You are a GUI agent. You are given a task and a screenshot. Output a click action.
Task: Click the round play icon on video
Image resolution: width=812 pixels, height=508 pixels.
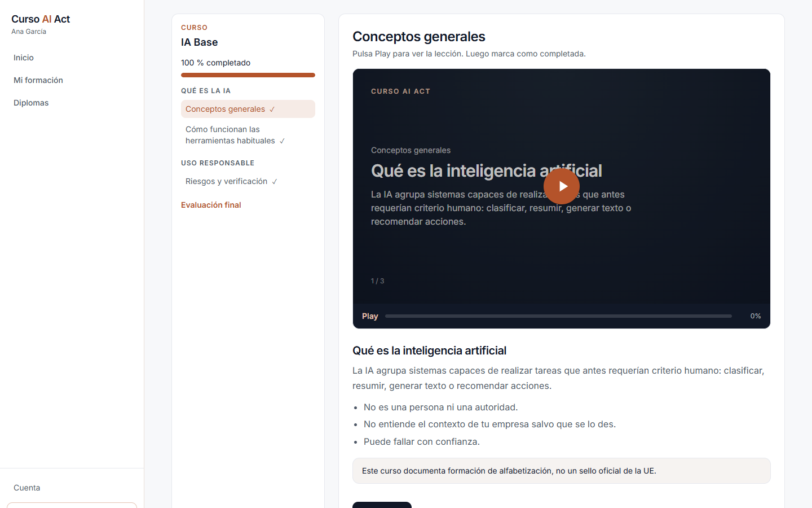(x=562, y=186)
